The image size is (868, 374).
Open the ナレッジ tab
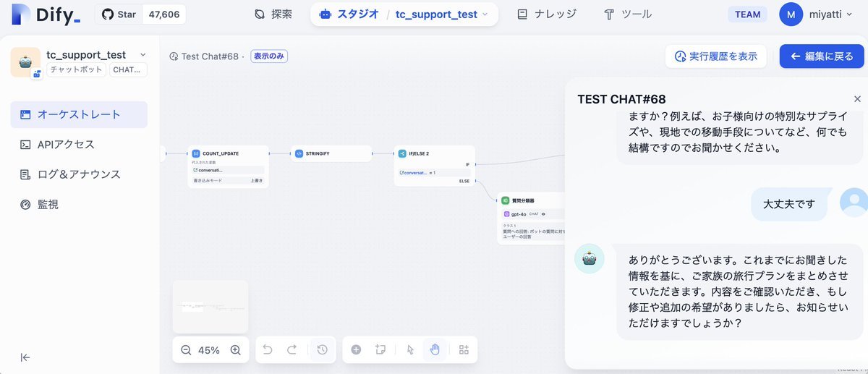pos(547,14)
